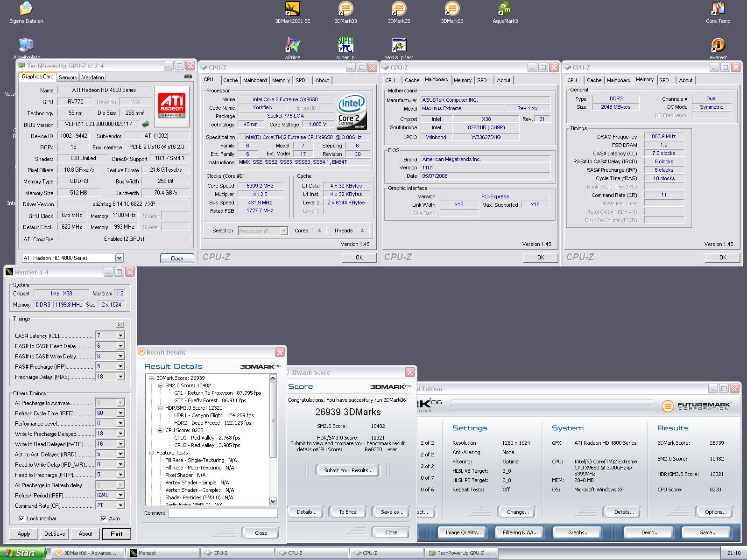Open Arbeitsplatz desktop icon
This screenshot has height=560, width=747.
tap(26, 45)
